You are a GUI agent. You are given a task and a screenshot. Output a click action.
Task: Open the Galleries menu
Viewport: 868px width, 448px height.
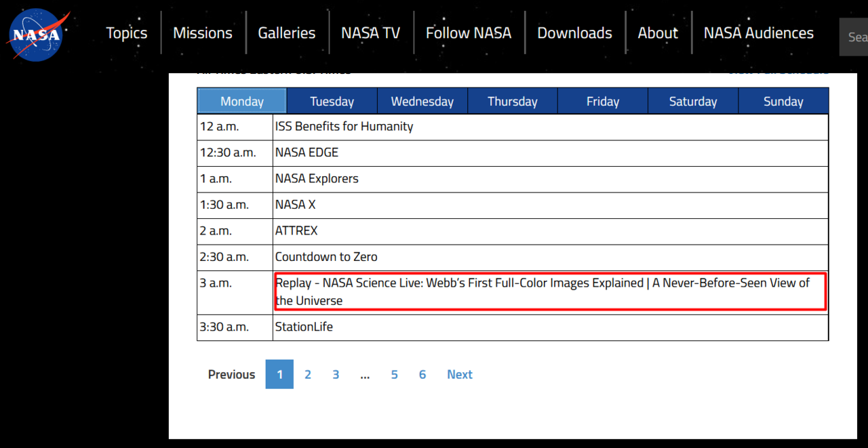pos(286,33)
